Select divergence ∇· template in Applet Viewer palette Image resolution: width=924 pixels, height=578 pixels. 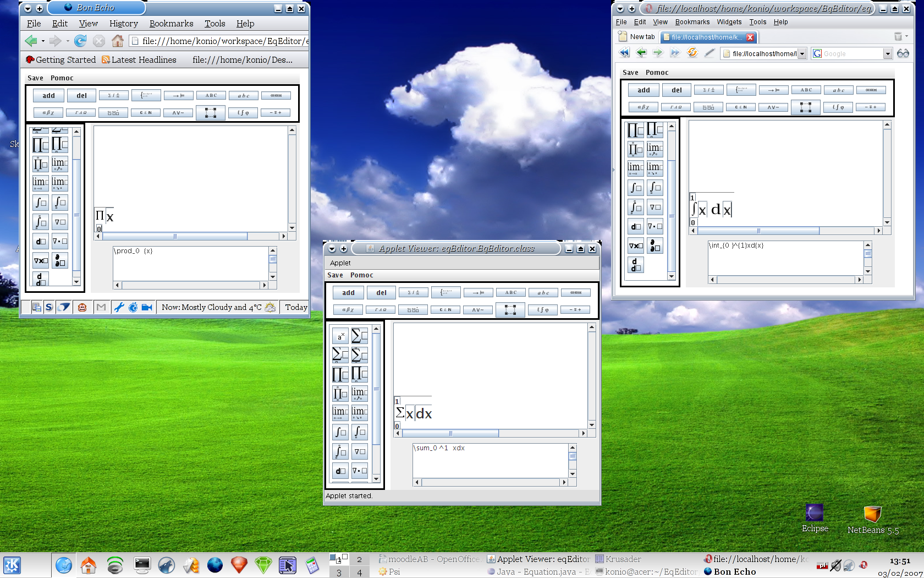(360, 471)
